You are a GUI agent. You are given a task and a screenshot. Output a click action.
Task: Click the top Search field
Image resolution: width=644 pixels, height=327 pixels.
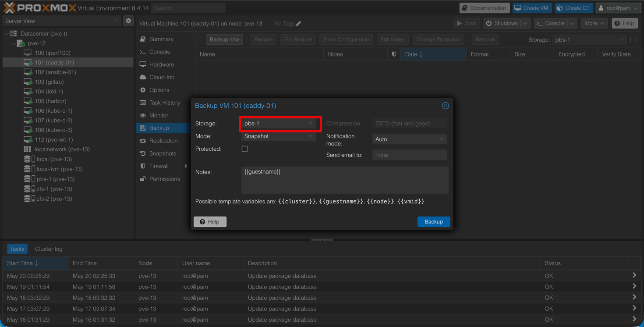(188, 8)
